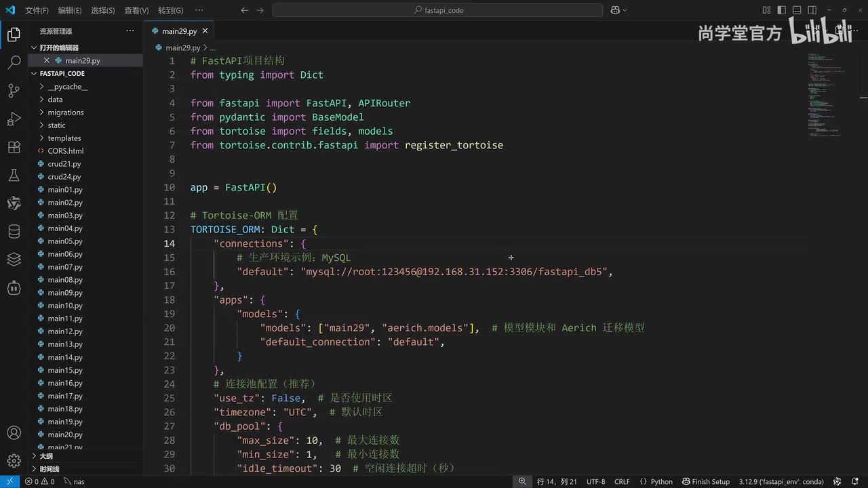Click the remote window indicator in status bar

(x=9, y=481)
